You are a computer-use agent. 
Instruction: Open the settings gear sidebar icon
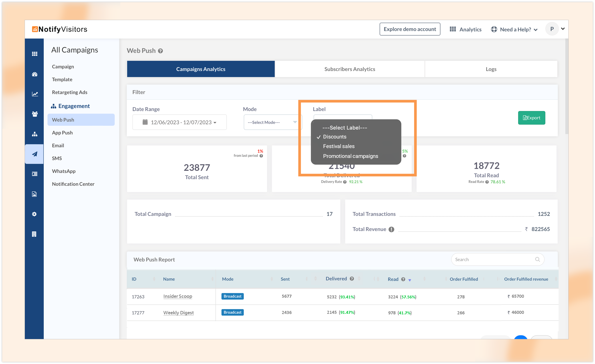coord(34,214)
